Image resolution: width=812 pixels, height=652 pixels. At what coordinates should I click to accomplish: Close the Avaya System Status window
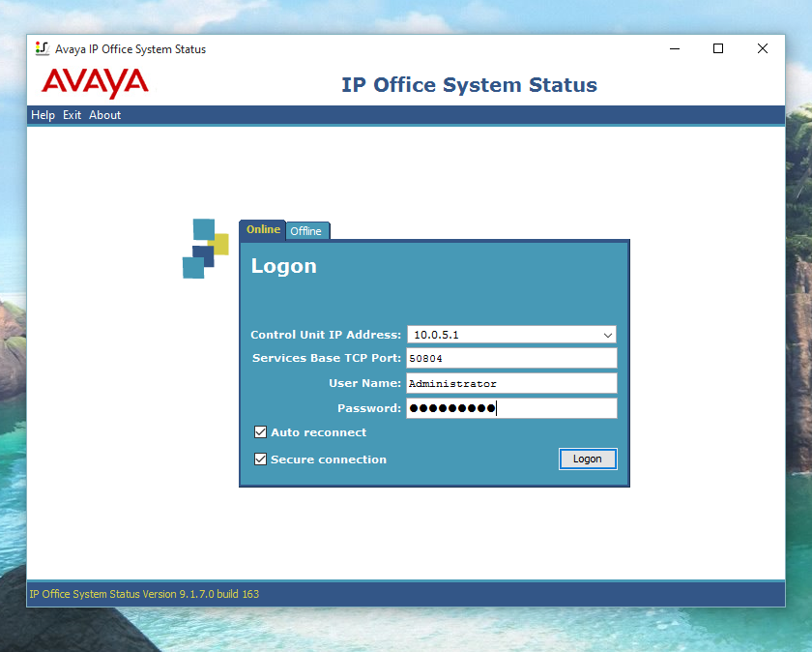[x=763, y=48]
